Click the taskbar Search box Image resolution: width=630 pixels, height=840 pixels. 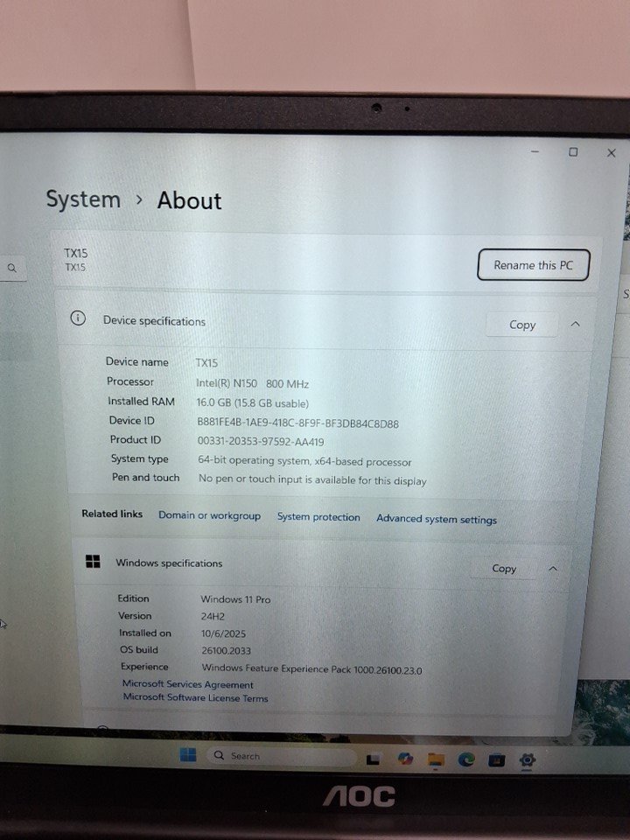point(280,756)
